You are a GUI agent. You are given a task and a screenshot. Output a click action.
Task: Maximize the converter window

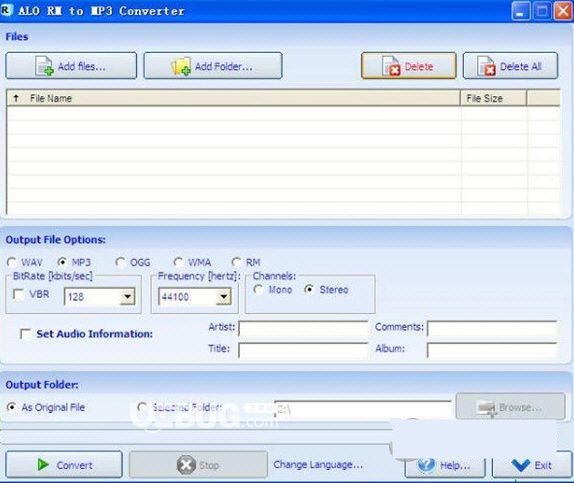[x=542, y=11]
